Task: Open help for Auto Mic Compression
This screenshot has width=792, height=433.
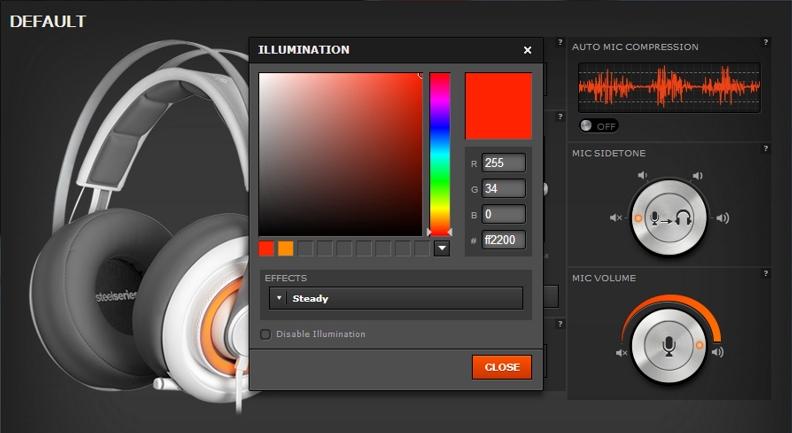Action: click(x=765, y=43)
